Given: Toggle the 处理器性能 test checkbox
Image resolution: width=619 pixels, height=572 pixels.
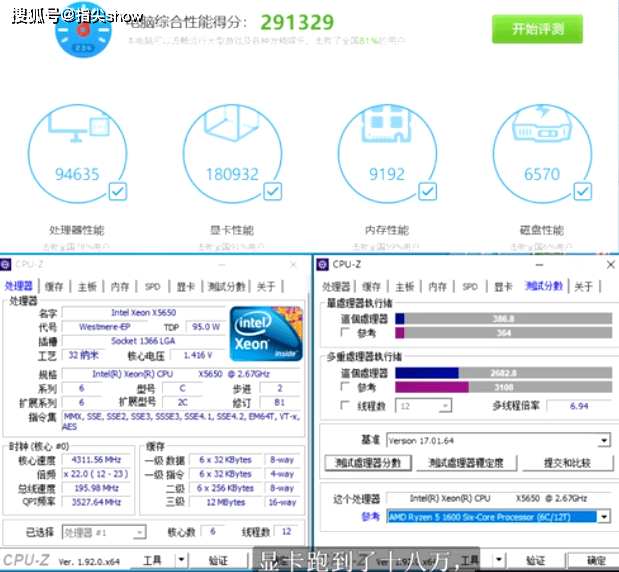Looking at the screenshot, I should point(118,191).
